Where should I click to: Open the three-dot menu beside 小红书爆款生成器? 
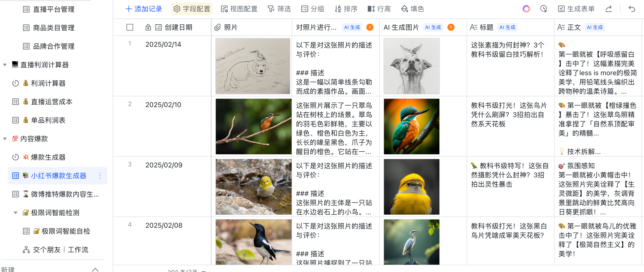pos(100,176)
